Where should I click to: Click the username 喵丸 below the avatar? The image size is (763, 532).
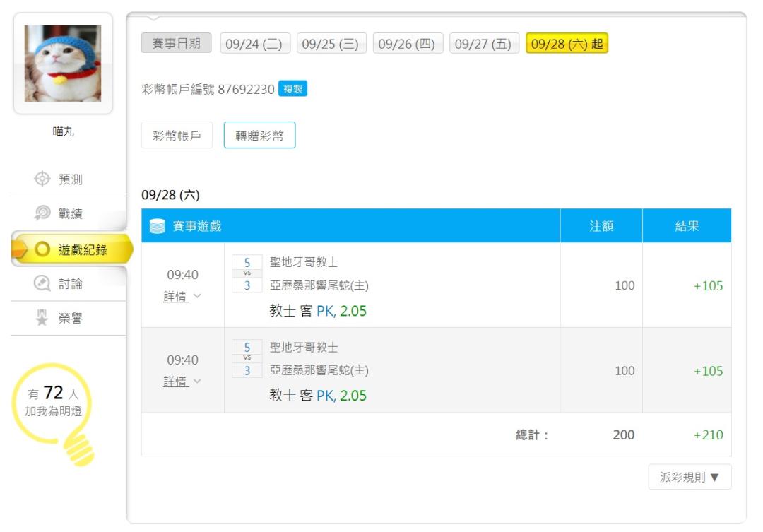coord(63,131)
